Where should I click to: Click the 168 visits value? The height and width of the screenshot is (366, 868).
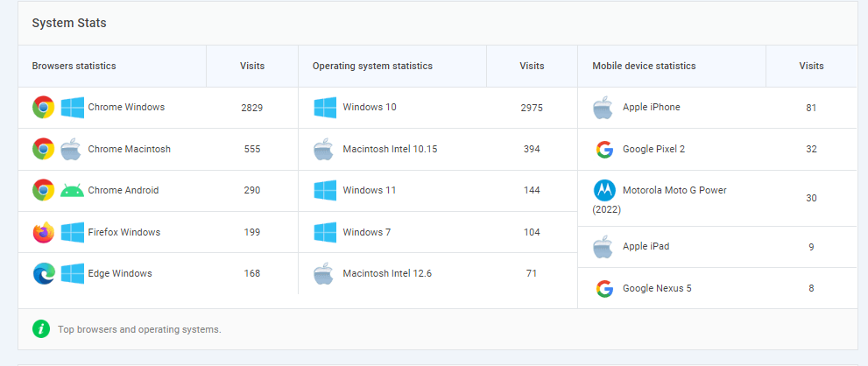pyautogui.click(x=252, y=273)
